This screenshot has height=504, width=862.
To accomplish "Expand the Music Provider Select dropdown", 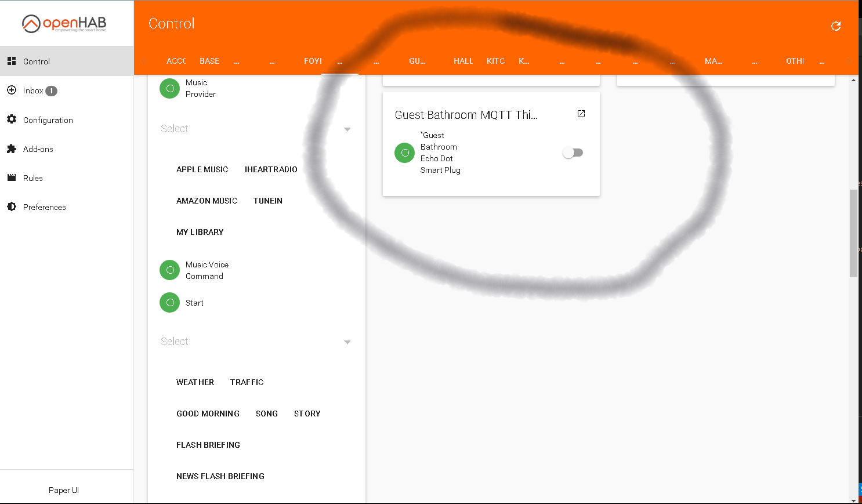I will click(x=256, y=129).
